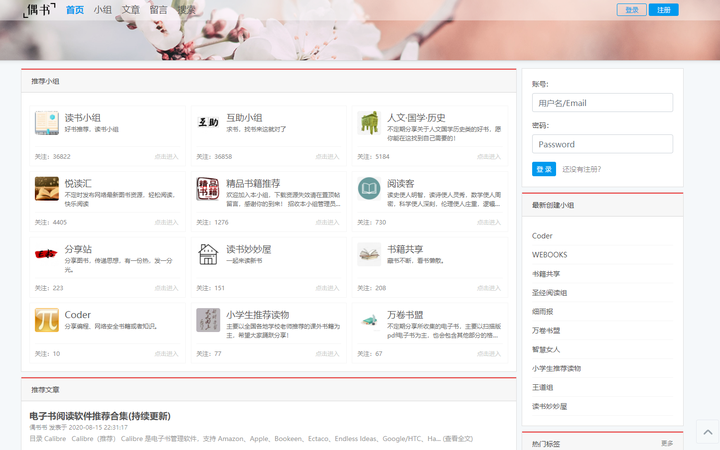Image resolution: width=720 pixels, height=450 pixels.
Task: Click 更多 next to 热门标签
Action: 667,443
